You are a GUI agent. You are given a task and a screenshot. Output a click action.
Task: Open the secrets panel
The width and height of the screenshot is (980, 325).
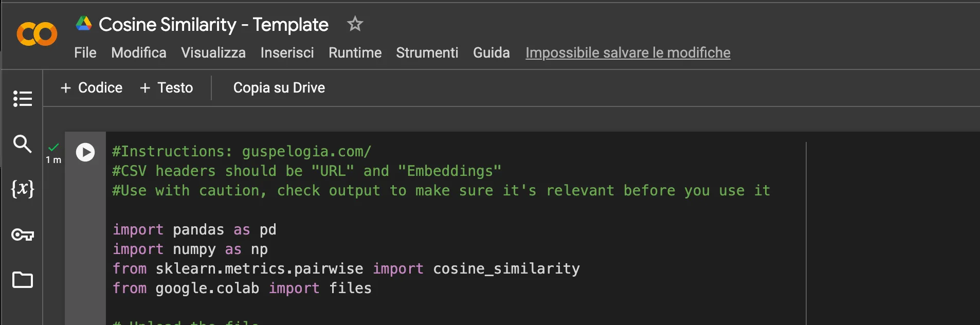(22, 234)
